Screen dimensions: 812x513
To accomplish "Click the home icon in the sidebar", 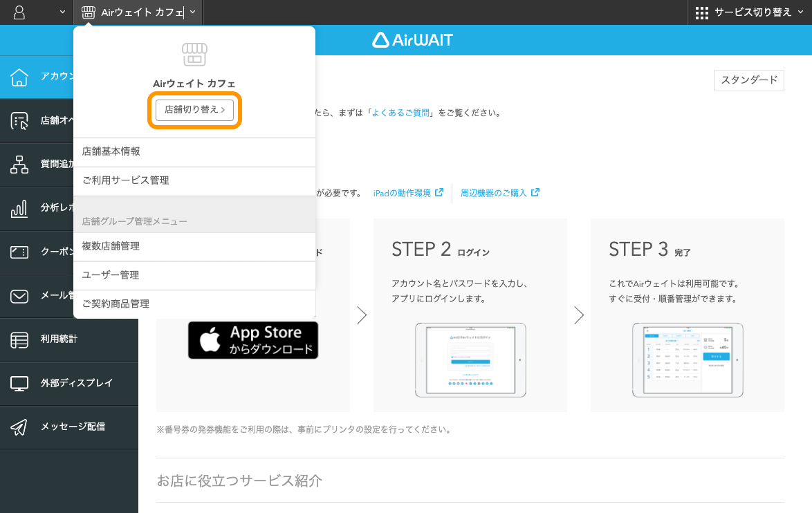I will (19, 77).
